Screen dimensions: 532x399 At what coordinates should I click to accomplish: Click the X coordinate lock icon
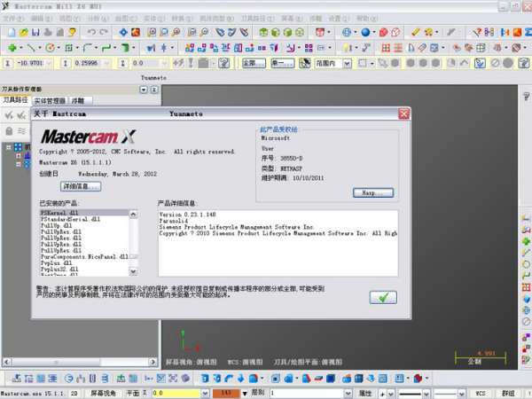click(x=8, y=63)
